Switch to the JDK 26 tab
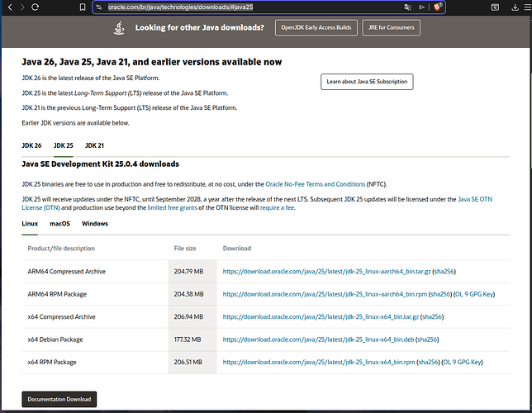This screenshot has height=413, width=532. pos(31,145)
